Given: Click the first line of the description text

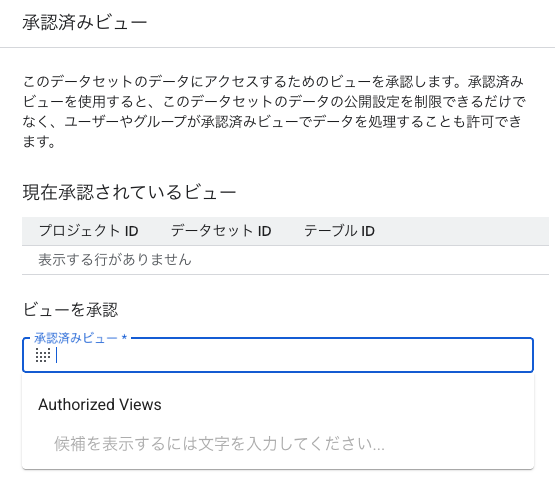Looking at the screenshot, I should pos(273,82).
